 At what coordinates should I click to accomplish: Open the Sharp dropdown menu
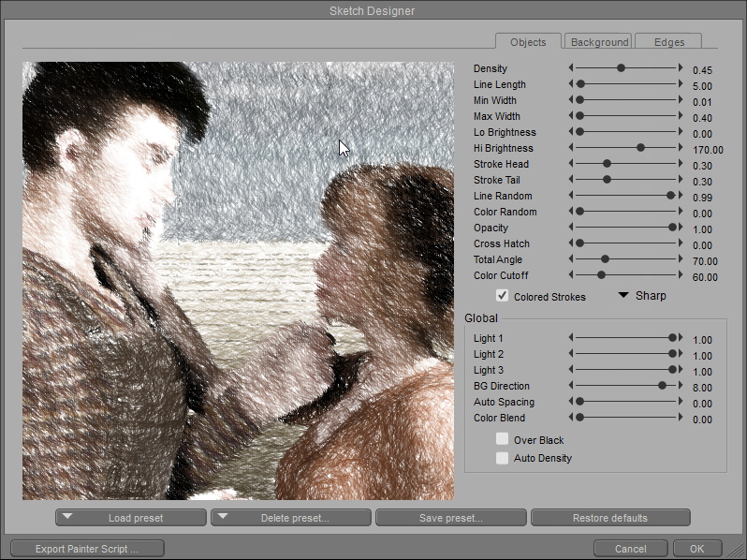pos(642,296)
